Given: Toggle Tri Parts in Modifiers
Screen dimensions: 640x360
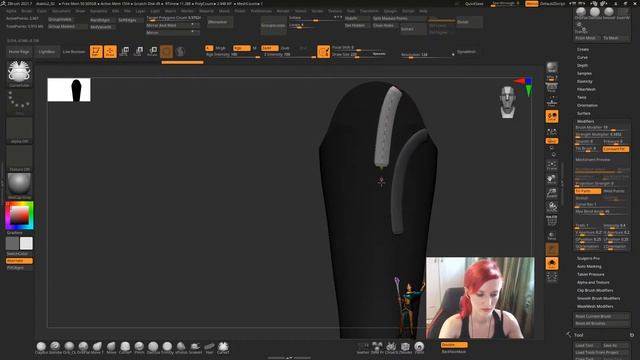Looking at the screenshot, I should (588, 191).
